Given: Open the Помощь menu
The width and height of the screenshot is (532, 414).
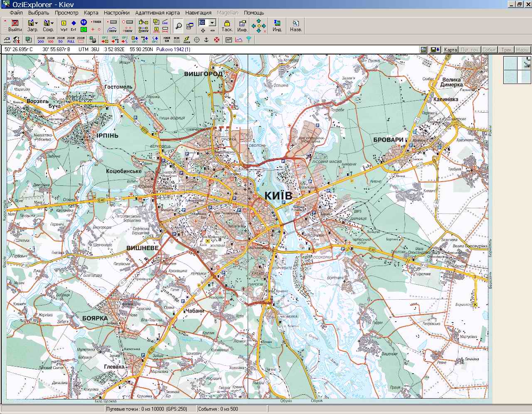Looking at the screenshot, I should tap(254, 12).
